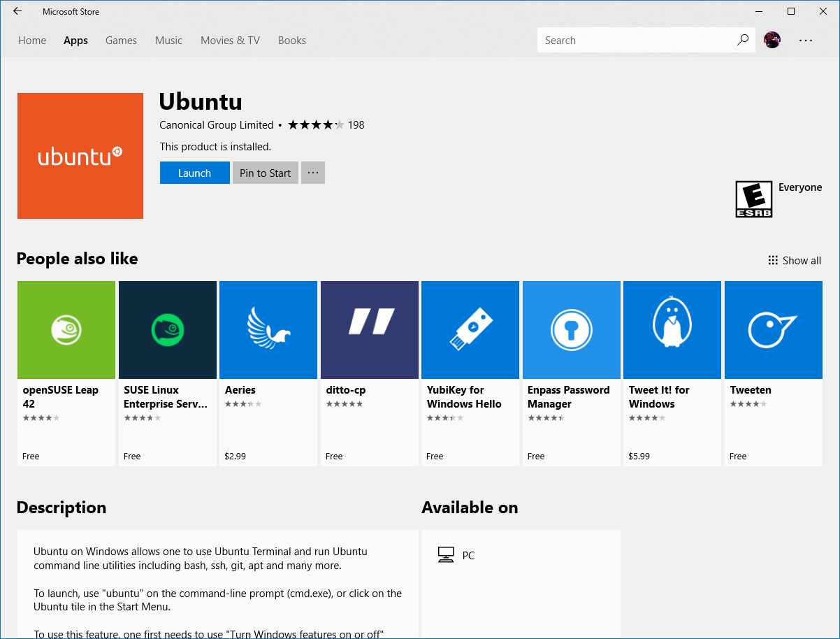Click the Ubuntu star rating
840x639 pixels.
[x=316, y=125]
